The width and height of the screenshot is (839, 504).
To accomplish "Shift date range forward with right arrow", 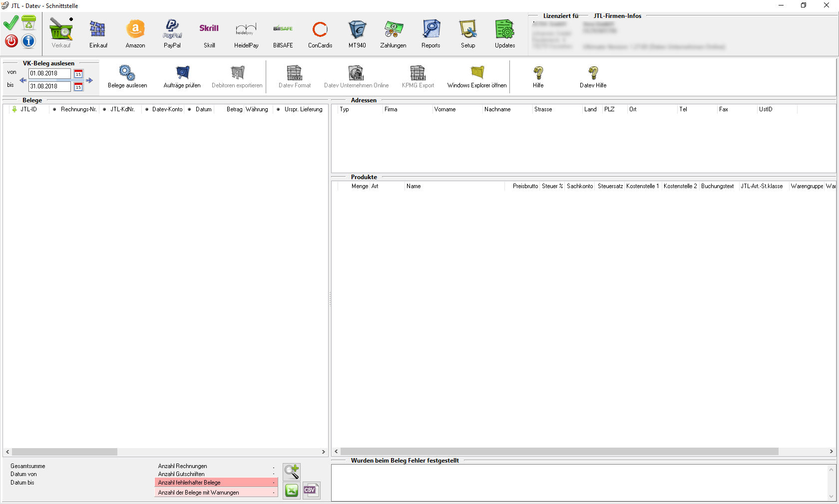I will click(x=89, y=80).
